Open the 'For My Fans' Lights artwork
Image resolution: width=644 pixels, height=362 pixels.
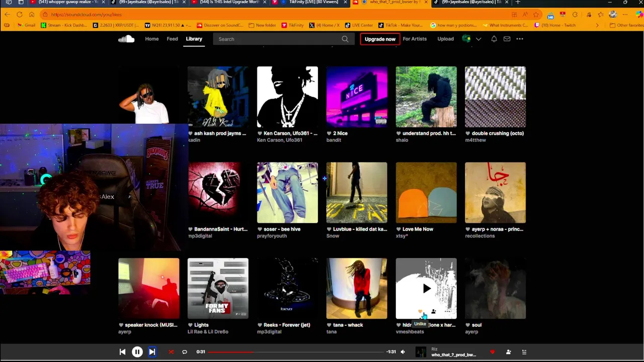(x=218, y=289)
